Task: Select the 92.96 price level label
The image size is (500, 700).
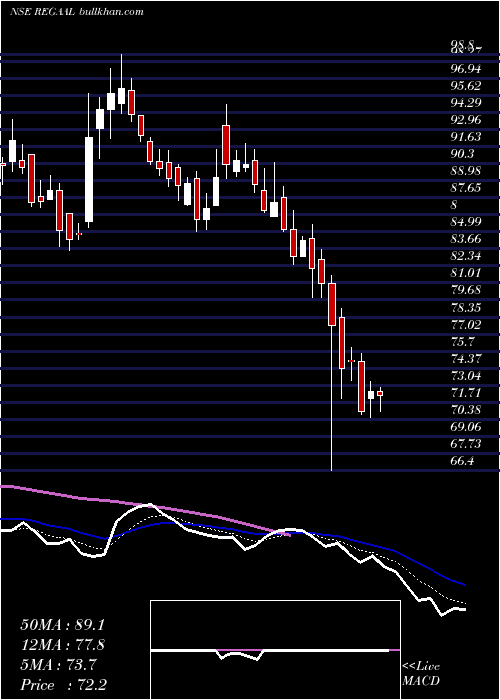Action: click(466, 120)
